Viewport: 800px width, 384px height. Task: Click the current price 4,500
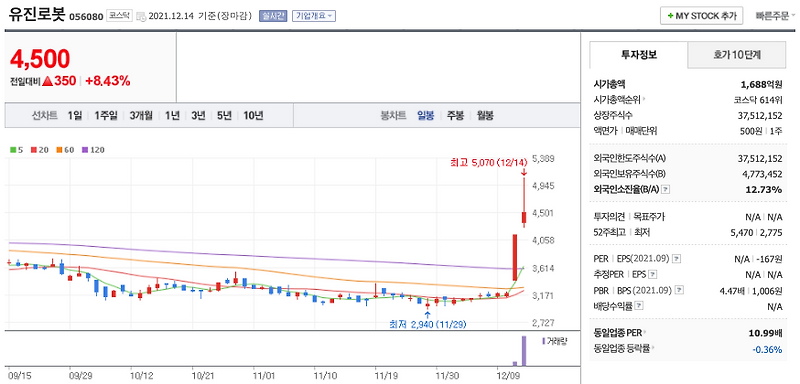tap(40, 60)
